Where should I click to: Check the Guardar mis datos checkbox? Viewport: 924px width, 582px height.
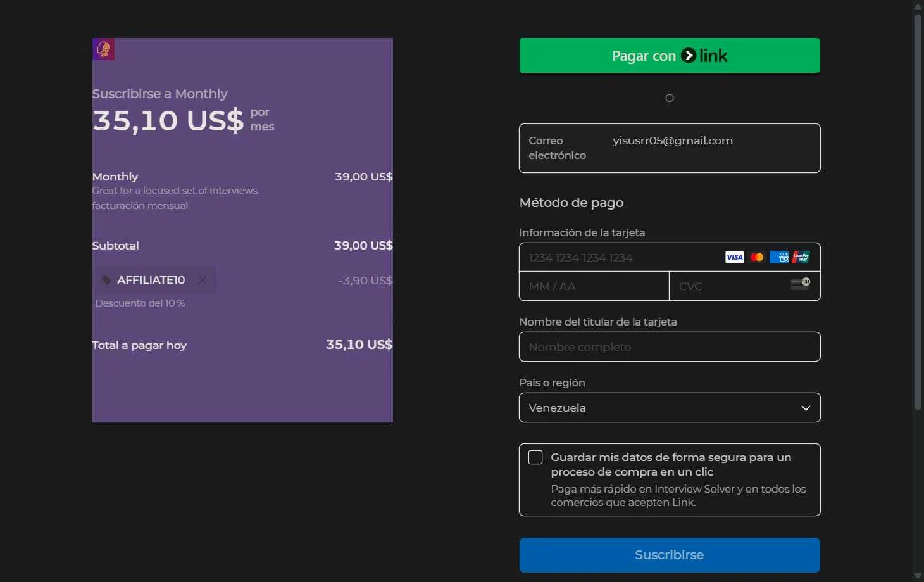(535, 457)
